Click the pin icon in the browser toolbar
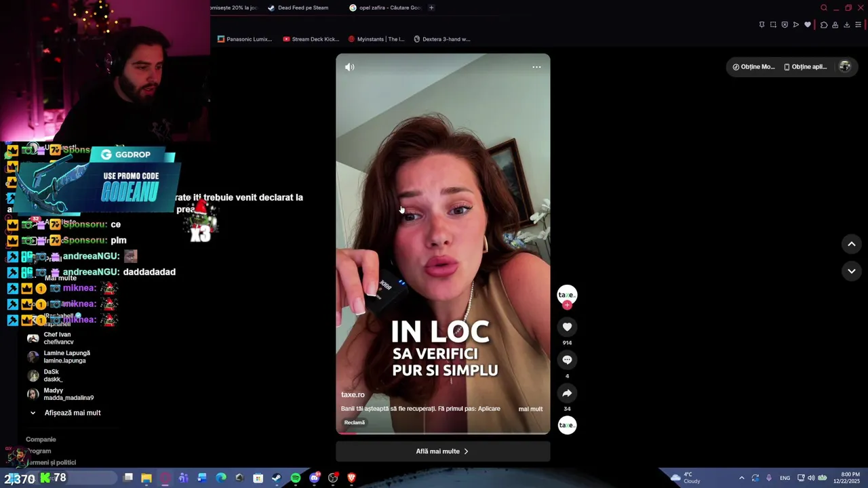868x488 pixels. coord(762,25)
